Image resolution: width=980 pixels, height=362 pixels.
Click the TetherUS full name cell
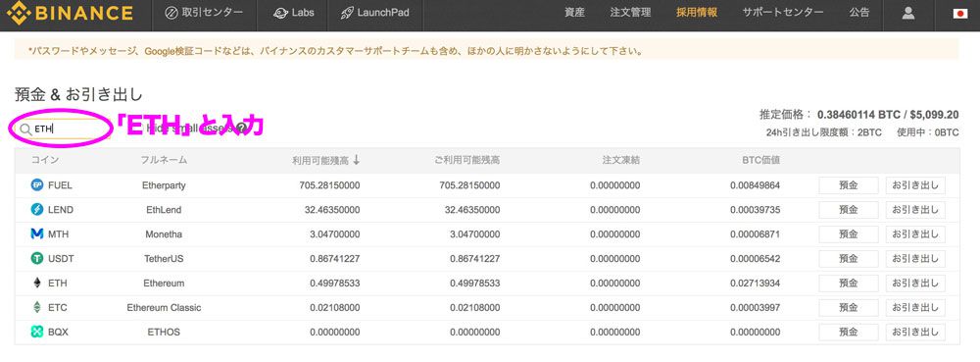coord(164,258)
